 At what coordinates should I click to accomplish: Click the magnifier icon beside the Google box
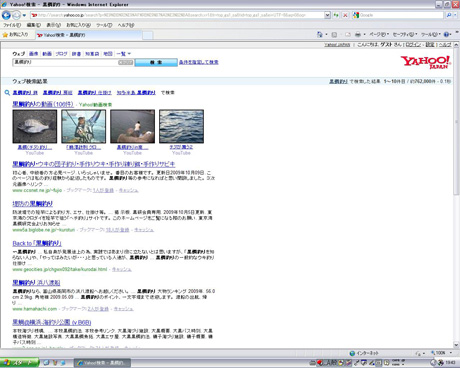pyautogui.click(x=449, y=15)
